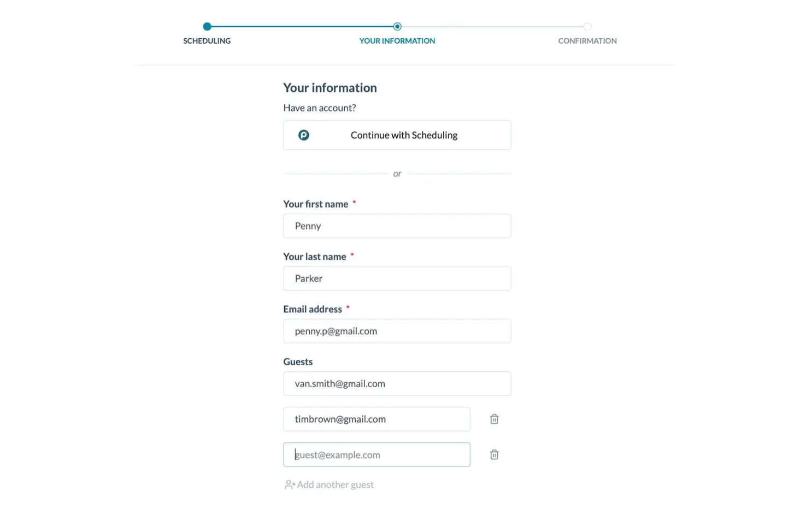The height and width of the screenshot is (520, 812).
Task: Click the person-plus add guest icon
Action: [290, 484]
